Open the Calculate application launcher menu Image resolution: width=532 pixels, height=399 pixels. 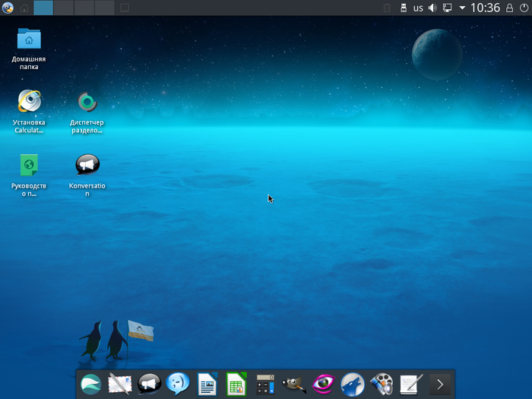coord(8,8)
